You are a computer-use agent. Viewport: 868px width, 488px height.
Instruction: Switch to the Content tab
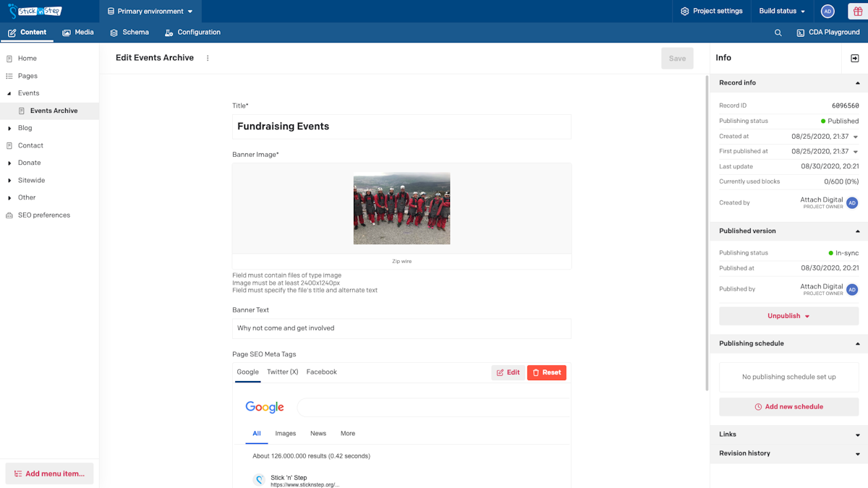click(x=27, y=33)
